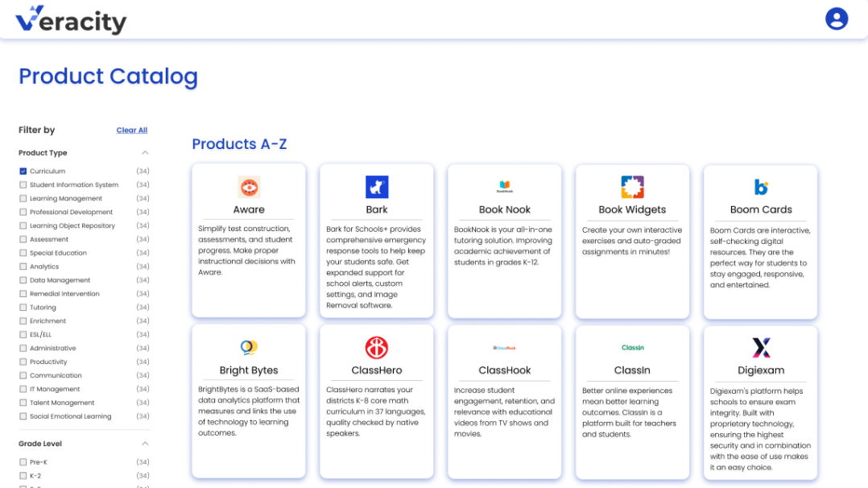Viewport: 868px width, 488px height.
Task: Open the Bright Bytes product title
Action: click(x=249, y=370)
